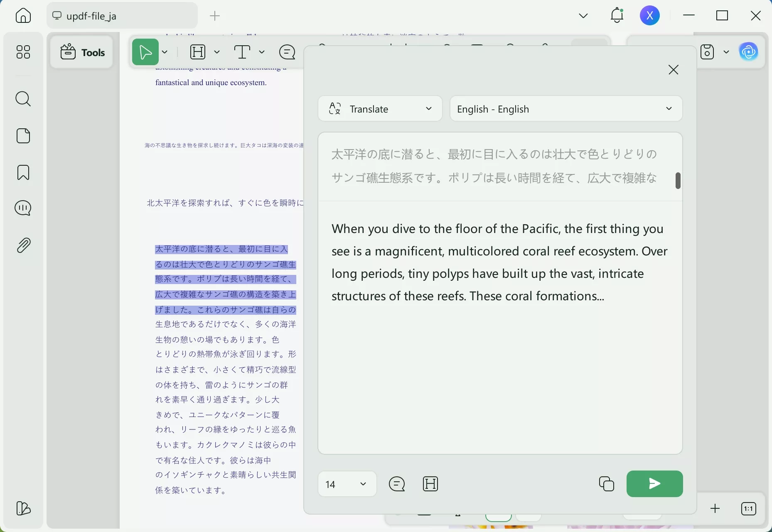The width and height of the screenshot is (772, 532).
Task: Switch to the updf-file_ja tab
Action: tap(122, 16)
